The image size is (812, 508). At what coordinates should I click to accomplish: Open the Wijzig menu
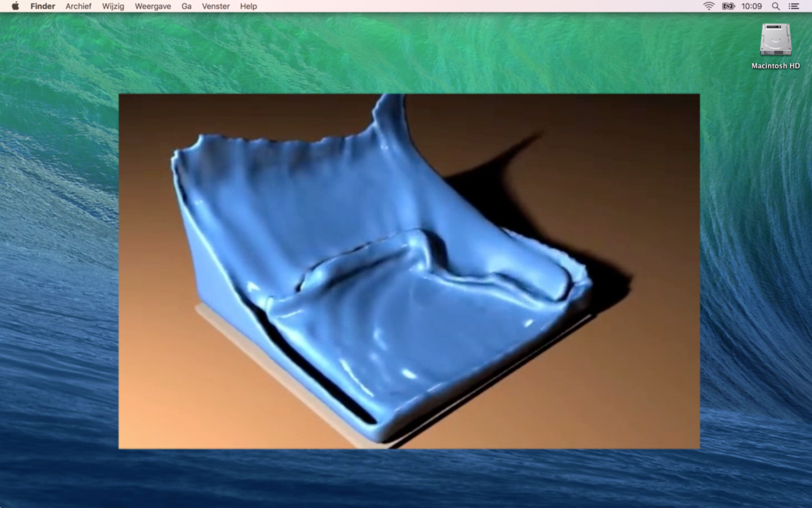[x=113, y=6]
